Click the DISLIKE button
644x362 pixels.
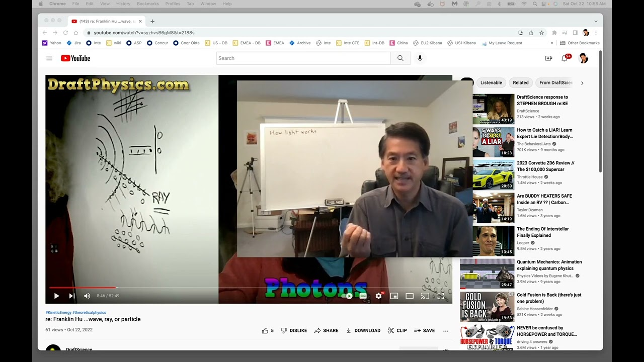click(x=294, y=330)
